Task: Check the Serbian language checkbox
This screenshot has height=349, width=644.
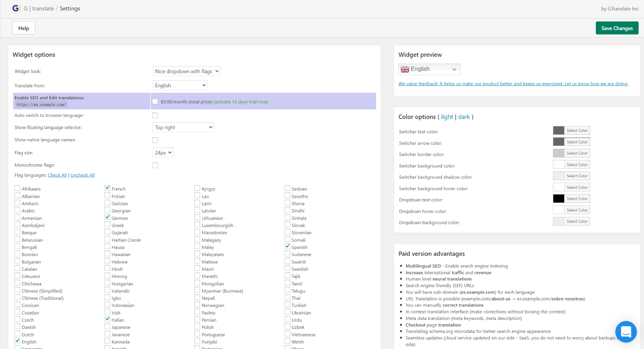Action: pyautogui.click(x=287, y=188)
